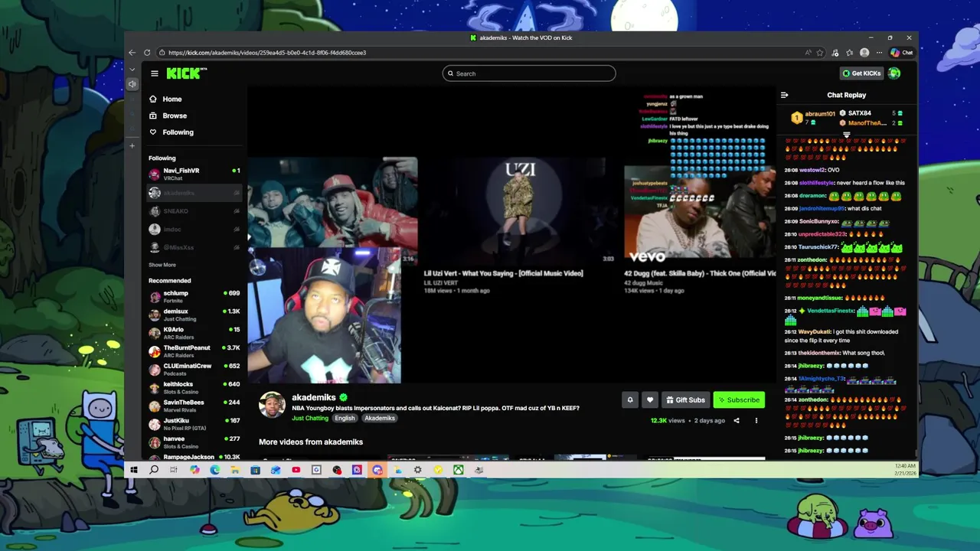The width and height of the screenshot is (980, 551).
Task: Click the green Subscribe button
Action: point(739,399)
